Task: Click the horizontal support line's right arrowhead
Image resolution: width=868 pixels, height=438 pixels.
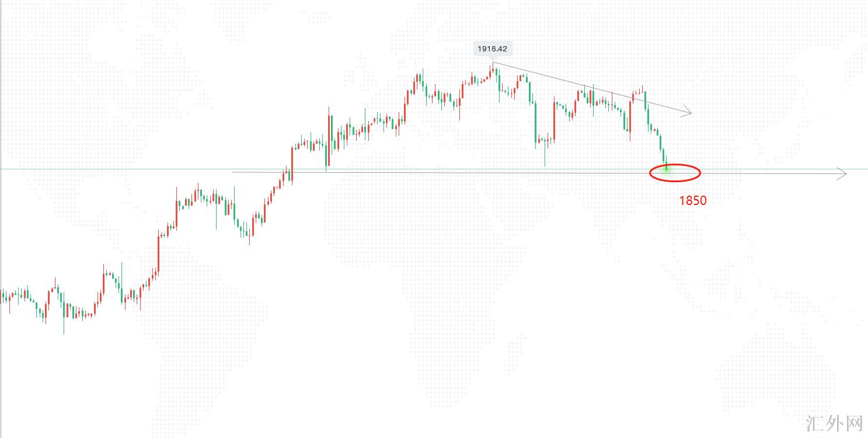Action: [842, 173]
